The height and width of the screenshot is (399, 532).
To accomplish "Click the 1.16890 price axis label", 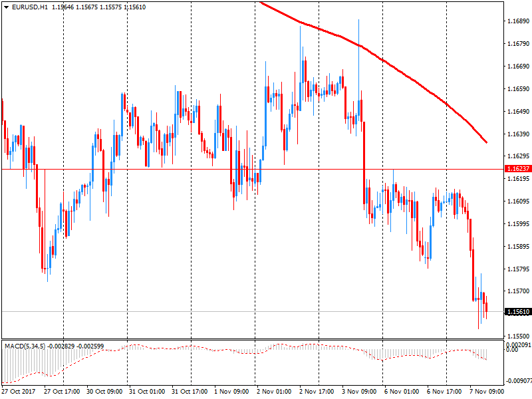I will click(518, 21).
